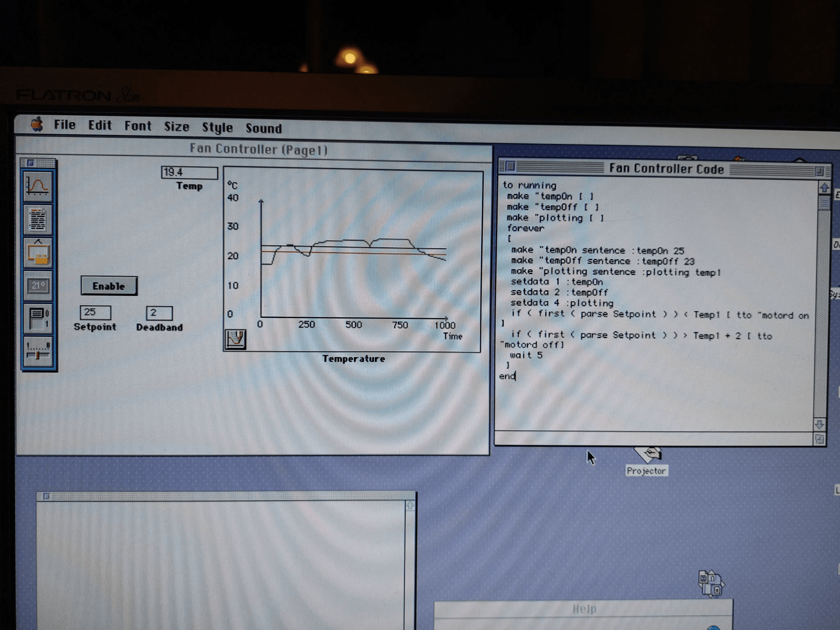Viewport: 840px width, 630px height.
Task: Click the Setpoint value field showing 25
Action: coord(96,313)
